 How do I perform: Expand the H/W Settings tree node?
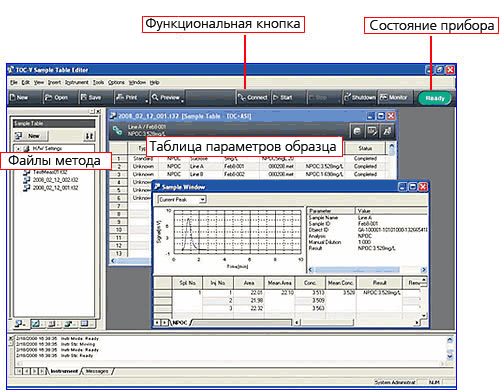pos(19,149)
